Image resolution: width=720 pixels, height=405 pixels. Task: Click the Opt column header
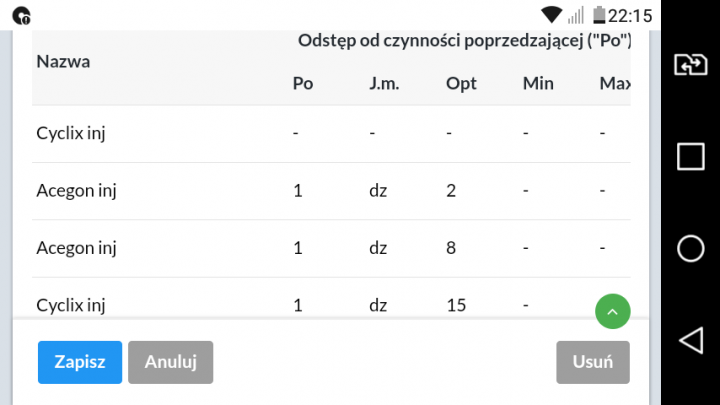click(x=461, y=83)
